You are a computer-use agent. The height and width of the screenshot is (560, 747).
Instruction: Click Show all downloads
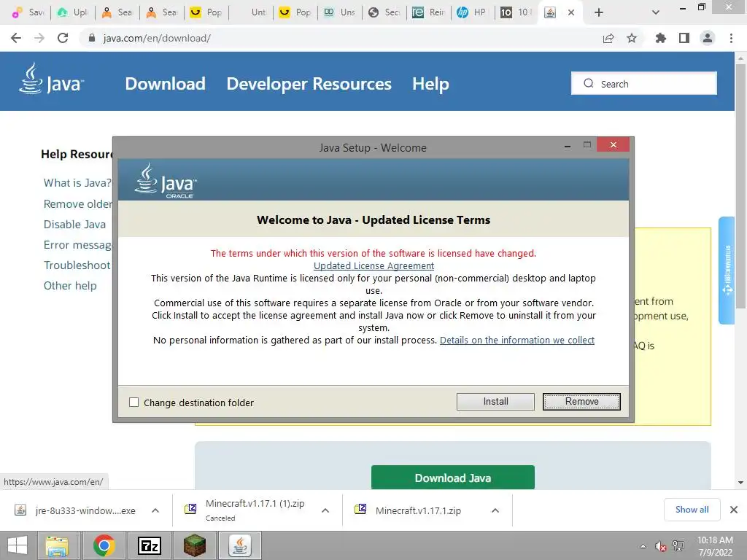point(692,510)
